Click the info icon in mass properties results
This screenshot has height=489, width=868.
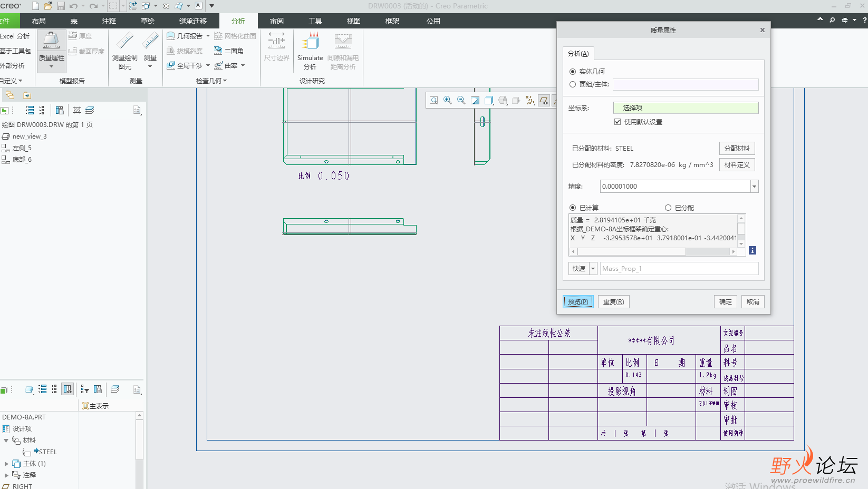(753, 250)
